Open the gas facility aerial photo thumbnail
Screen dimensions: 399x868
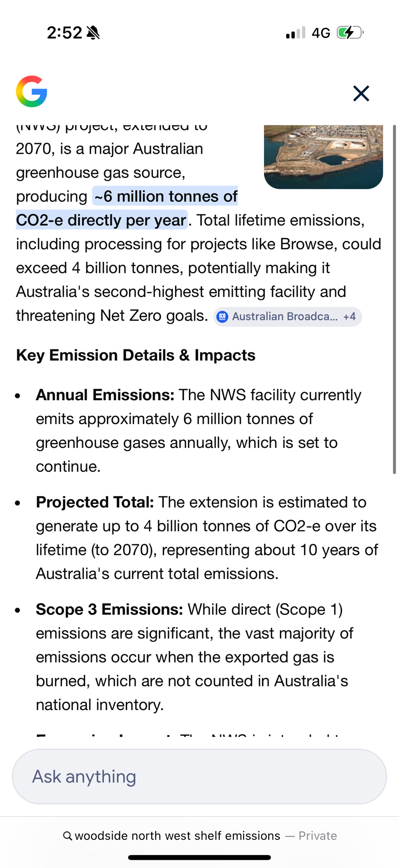click(323, 157)
